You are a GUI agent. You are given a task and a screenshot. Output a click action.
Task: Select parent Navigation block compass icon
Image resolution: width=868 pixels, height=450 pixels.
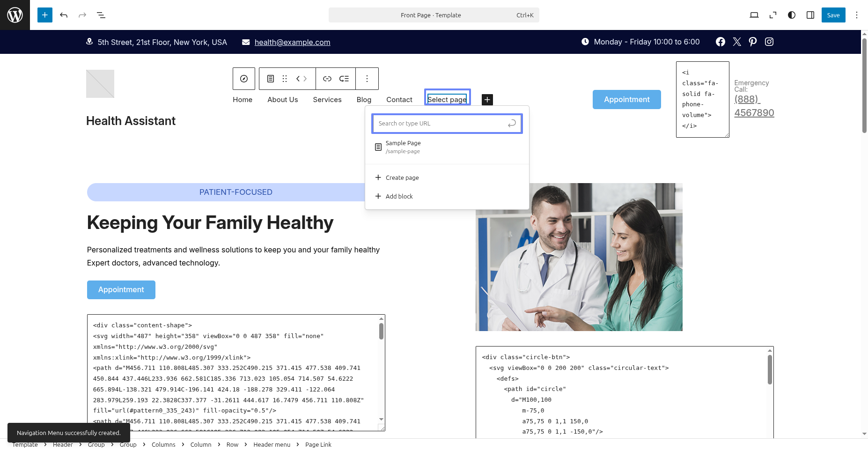click(244, 79)
